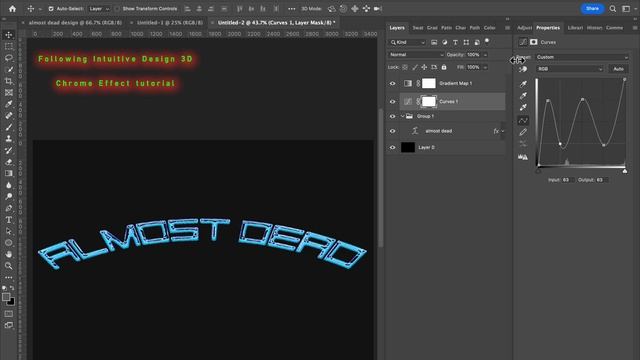
Task: Hide the almost dead text layer
Action: pos(392,131)
